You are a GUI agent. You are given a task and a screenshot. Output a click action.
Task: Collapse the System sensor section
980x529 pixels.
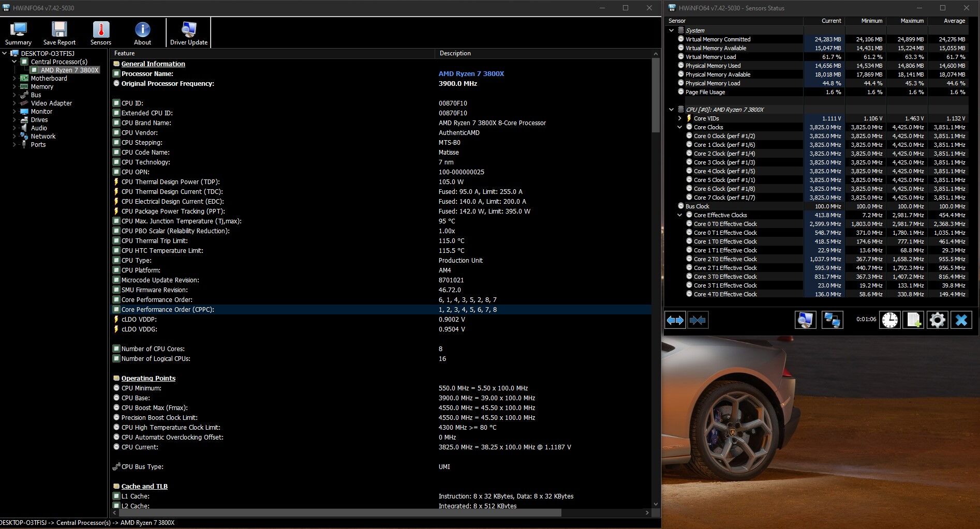click(x=672, y=31)
